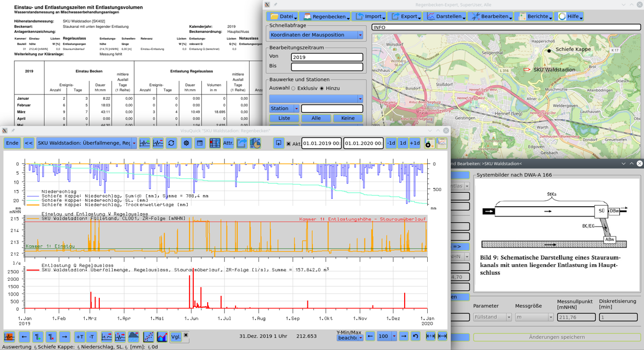The height and width of the screenshot is (350, 644).
Task: Click the scatter plot icon in bottom toolbar
Action: (x=149, y=337)
